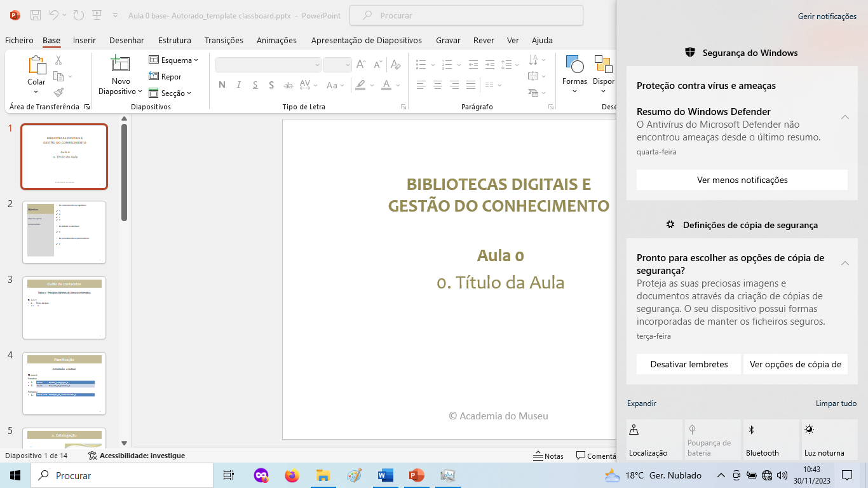Select slide 3 thumbnail
This screenshot has height=488, width=868.
coord(64,308)
